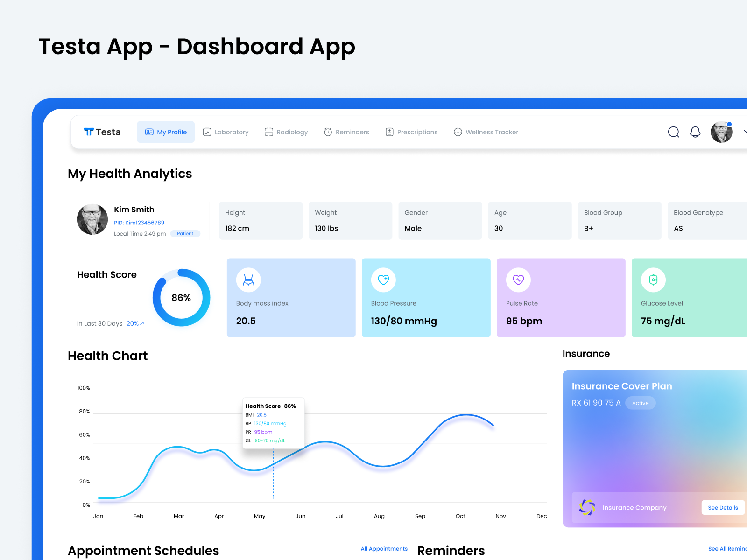The height and width of the screenshot is (560, 747).
Task: Go to the Radiology tab
Action: [286, 132]
